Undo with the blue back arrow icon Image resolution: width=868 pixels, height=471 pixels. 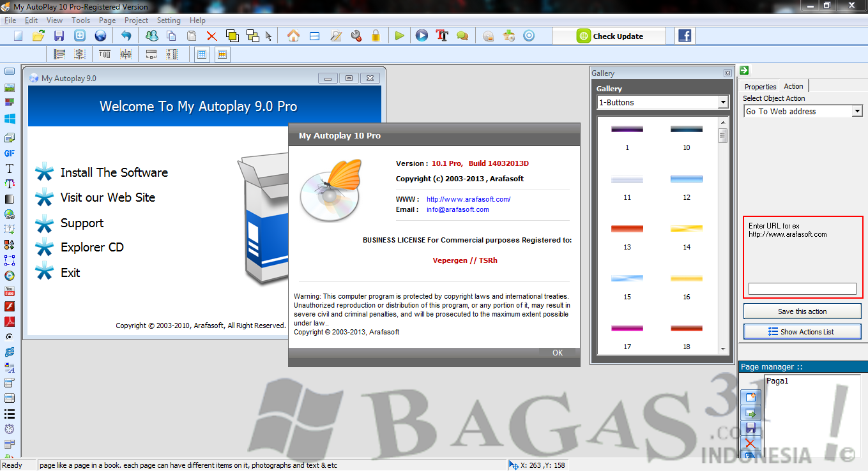click(x=126, y=36)
